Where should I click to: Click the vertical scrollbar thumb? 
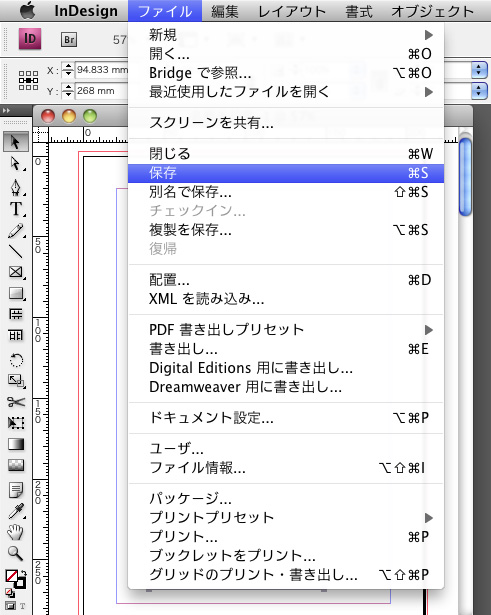[x=465, y=177]
